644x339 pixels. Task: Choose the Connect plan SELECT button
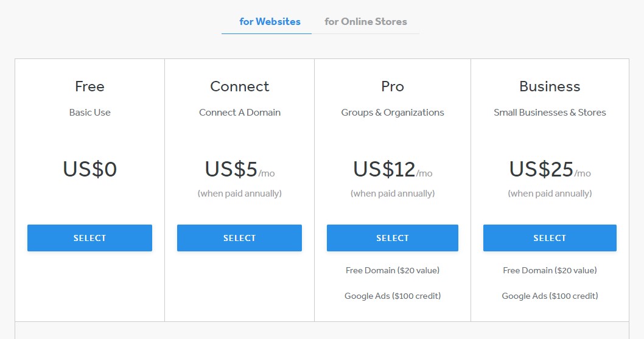point(239,238)
